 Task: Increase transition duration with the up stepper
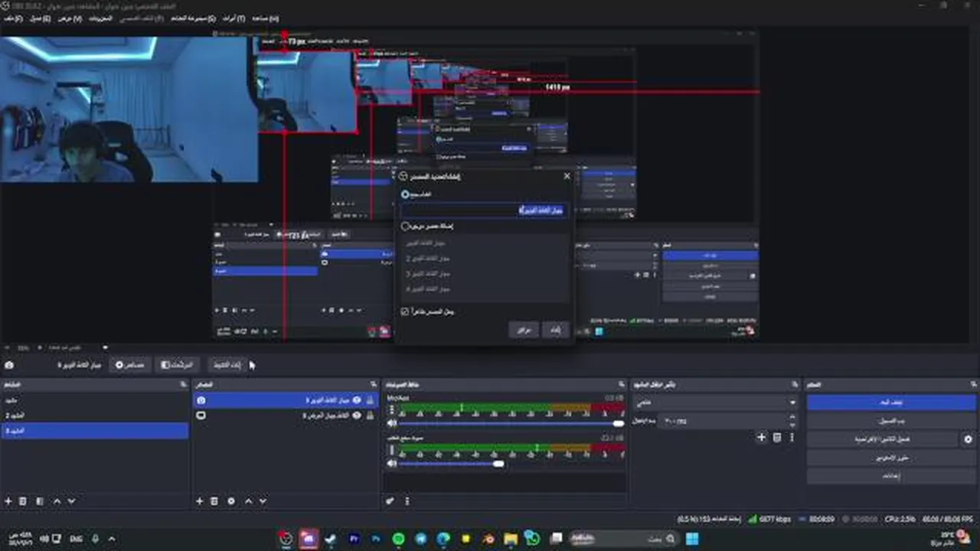click(792, 418)
